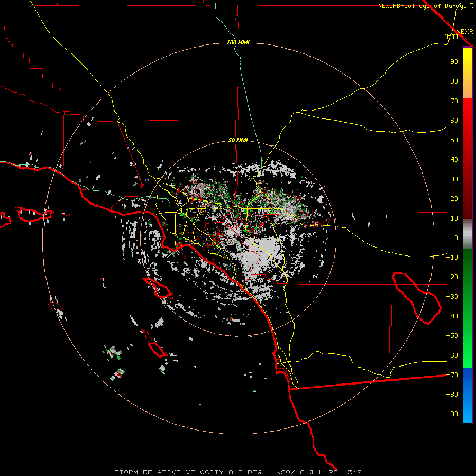Viewport: 476px width, 476px height.
Task: Click the '-50' color scale label
Action: pyautogui.click(x=452, y=336)
